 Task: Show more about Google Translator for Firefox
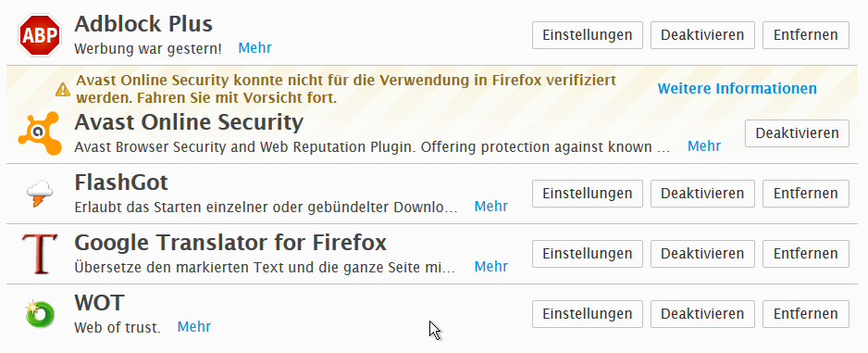(491, 267)
